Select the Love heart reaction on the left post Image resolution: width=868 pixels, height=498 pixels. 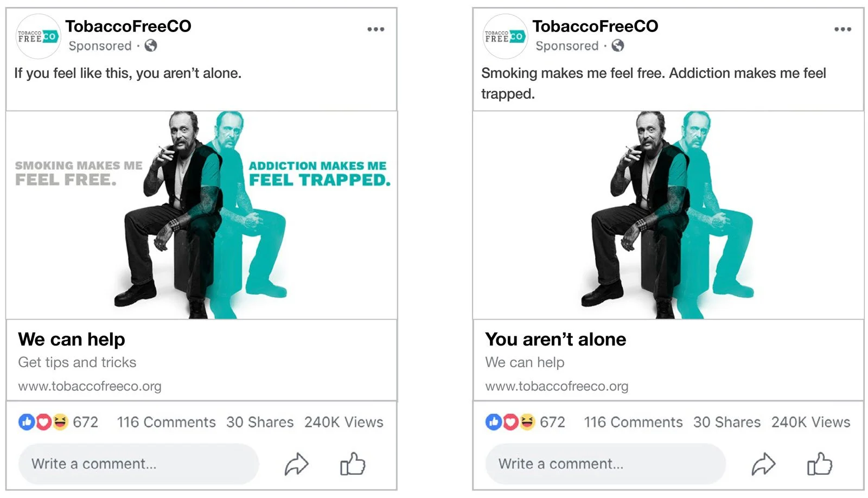(x=42, y=422)
